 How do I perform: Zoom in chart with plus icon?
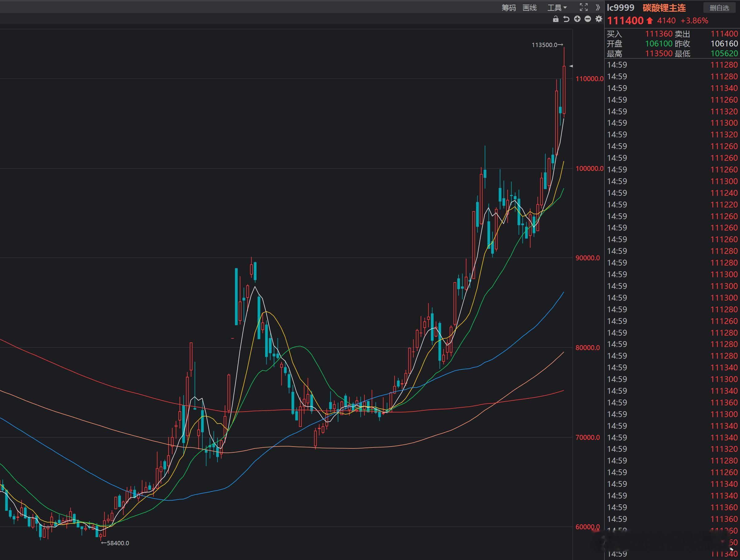tap(577, 19)
